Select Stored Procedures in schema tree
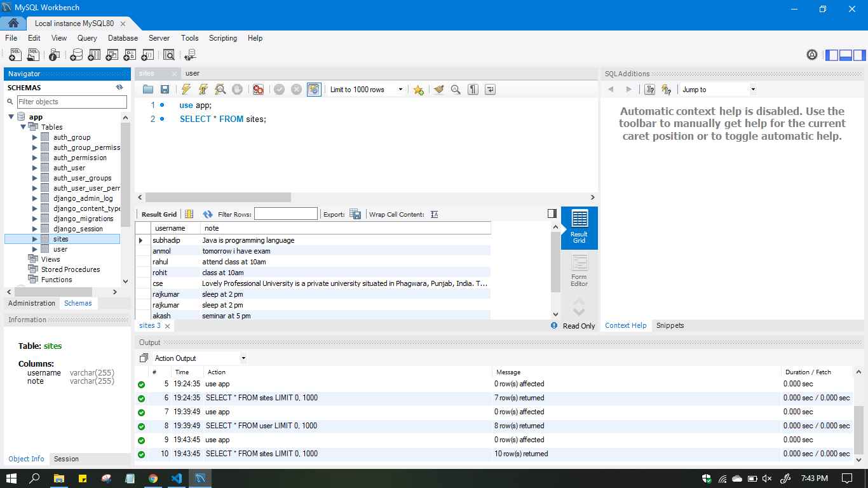This screenshot has width=868, height=488. [71, 269]
